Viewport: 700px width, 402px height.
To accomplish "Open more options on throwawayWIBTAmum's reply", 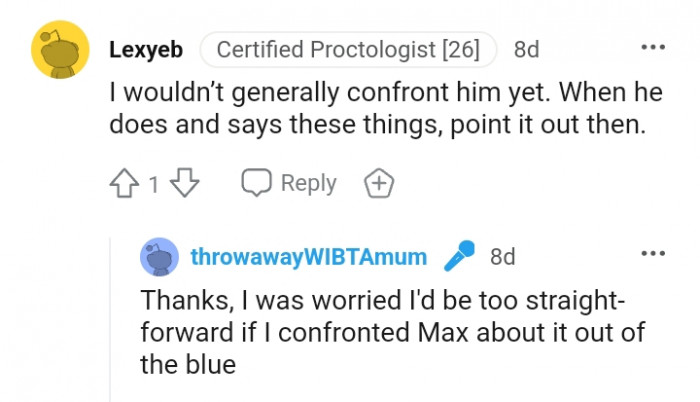I will point(653,252).
